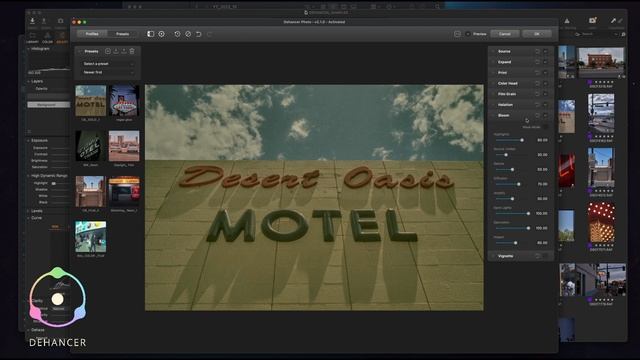Reset the Halation panel with its reset icon
The height and width of the screenshot is (360, 640).
pos(537,105)
